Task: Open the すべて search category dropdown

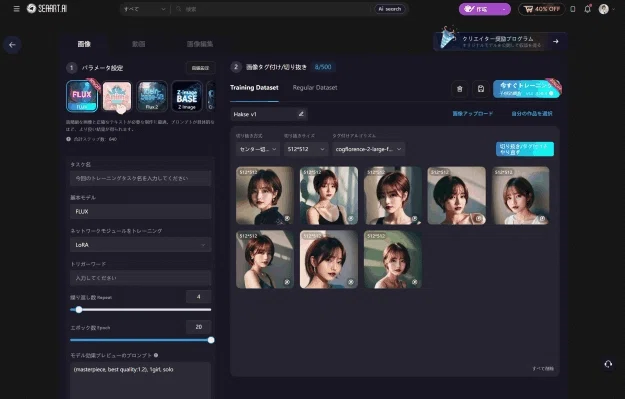Action: point(144,9)
